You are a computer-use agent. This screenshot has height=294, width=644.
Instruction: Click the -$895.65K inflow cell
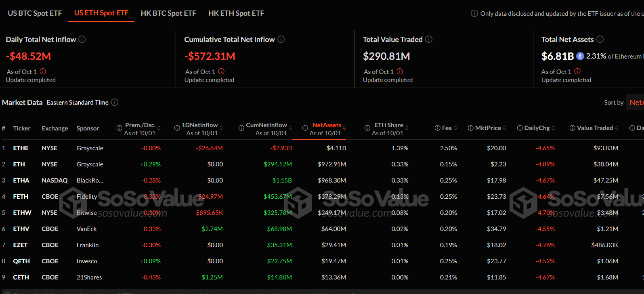click(x=208, y=213)
